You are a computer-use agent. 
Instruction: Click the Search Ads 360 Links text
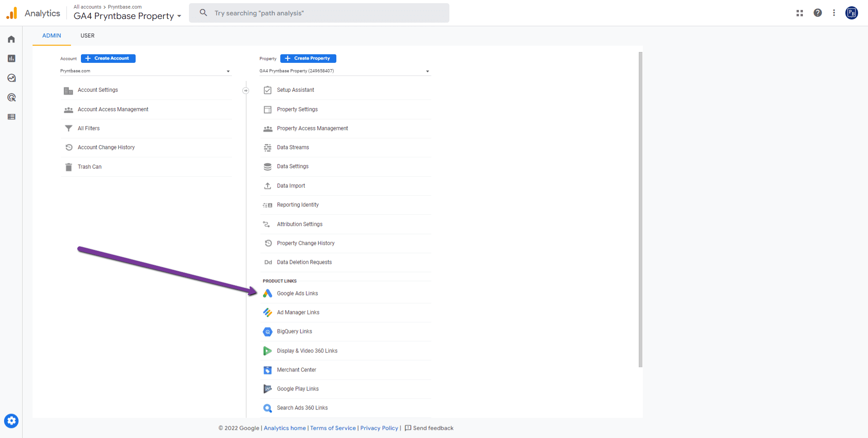pyautogui.click(x=302, y=408)
